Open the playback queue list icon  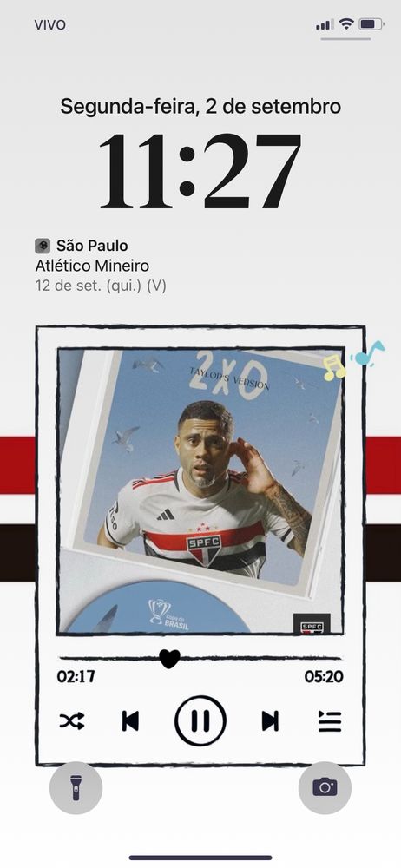point(330,721)
